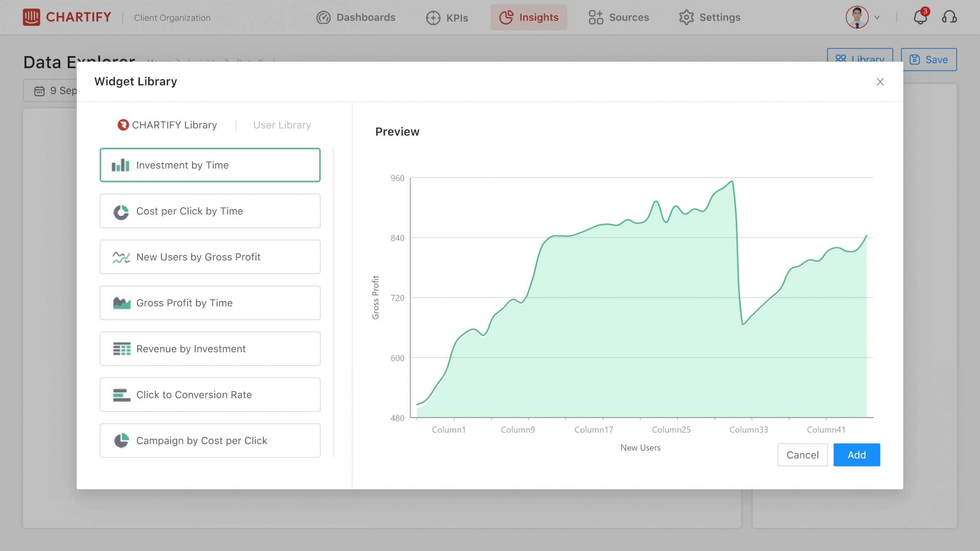
Task: Click area chart icon for Gross Profit
Action: (122, 303)
